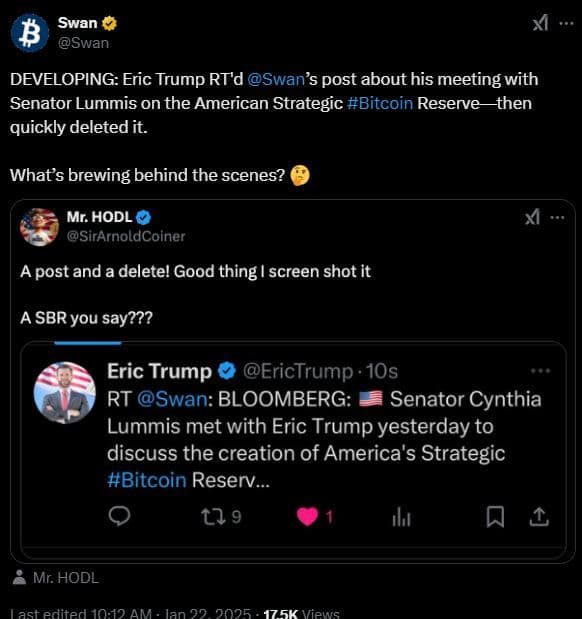Click share upload icon in embedded tweet

[539, 517]
